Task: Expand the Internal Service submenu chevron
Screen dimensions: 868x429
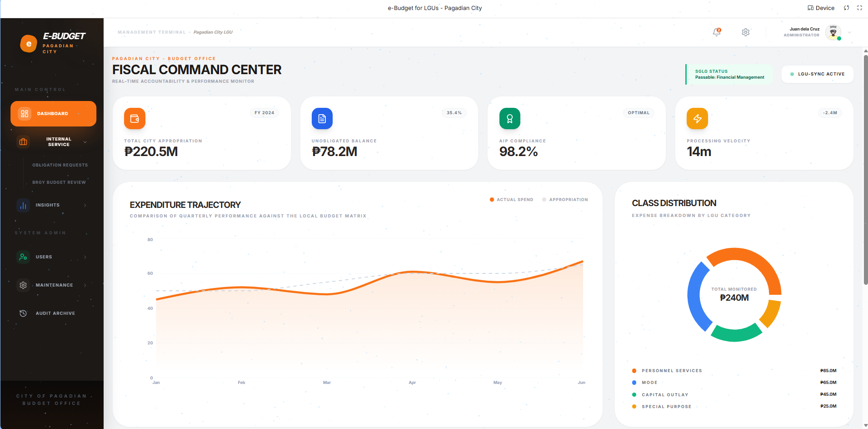Action: click(85, 141)
